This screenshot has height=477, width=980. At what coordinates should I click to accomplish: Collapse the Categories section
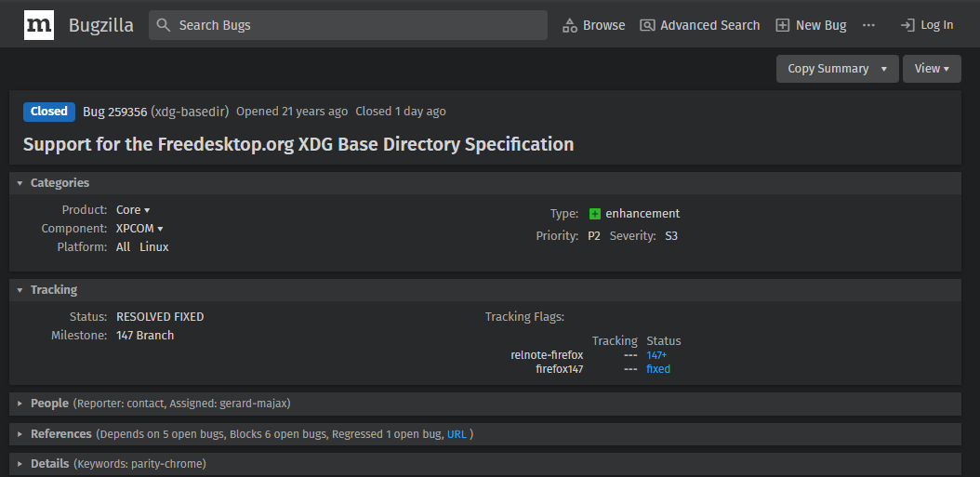click(x=20, y=183)
